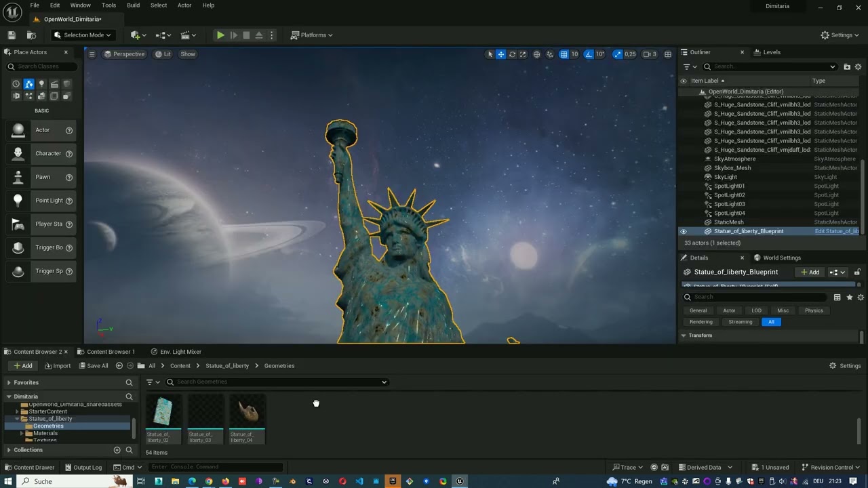The height and width of the screenshot is (488, 868).
Task: Select the Rendering filter in Details
Action: 701,322
